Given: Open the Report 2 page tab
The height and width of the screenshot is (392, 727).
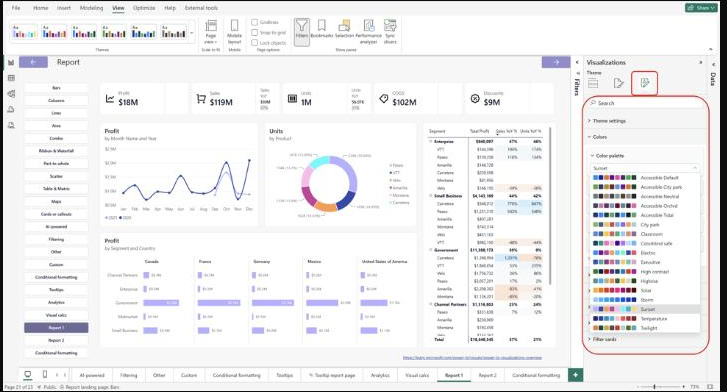Looking at the screenshot, I should point(487,375).
